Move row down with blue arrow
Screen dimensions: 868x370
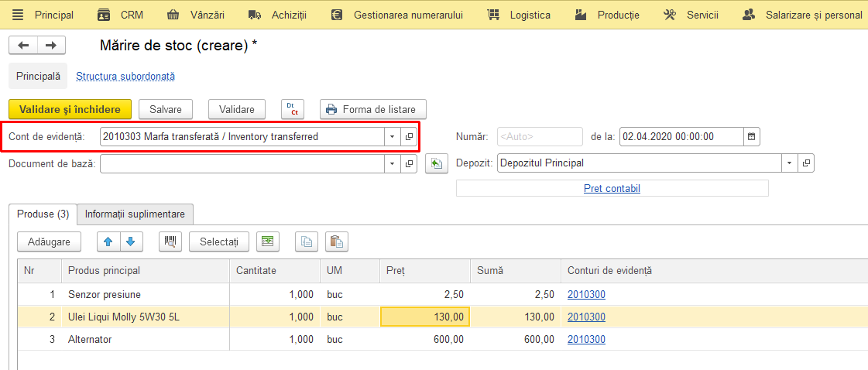click(131, 242)
